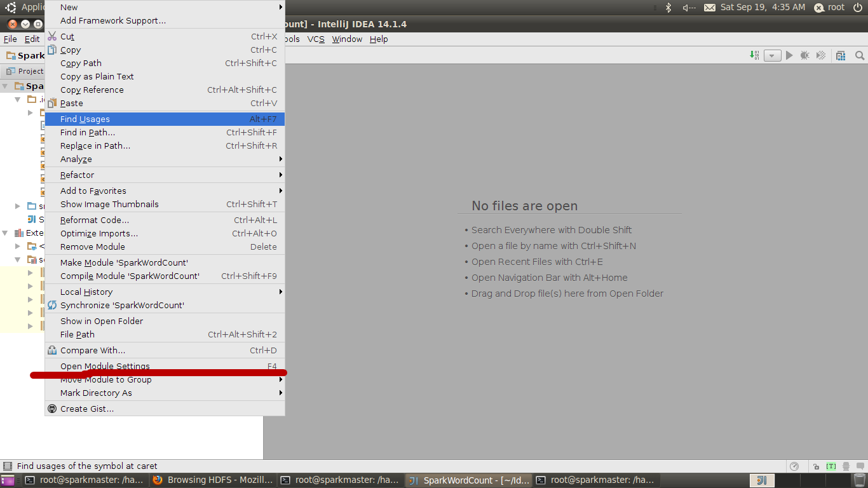This screenshot has width=868, height=488.
Task: Select Replace in Path...
Action: (165, 146)
